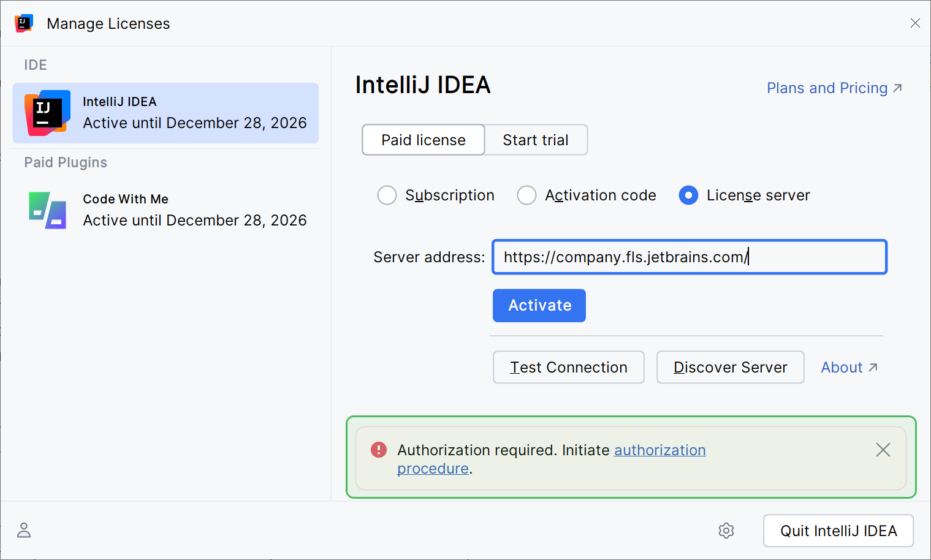Click Discover Server
The image size is (931, 560).
(730, 367)
